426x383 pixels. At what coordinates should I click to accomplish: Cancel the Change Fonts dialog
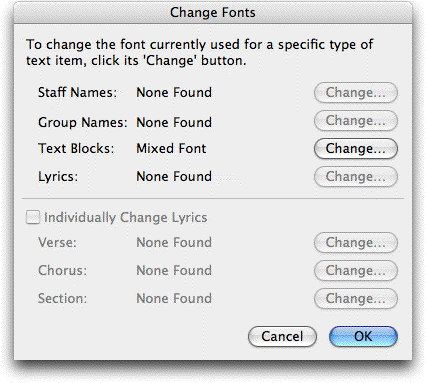coord(282,336)
